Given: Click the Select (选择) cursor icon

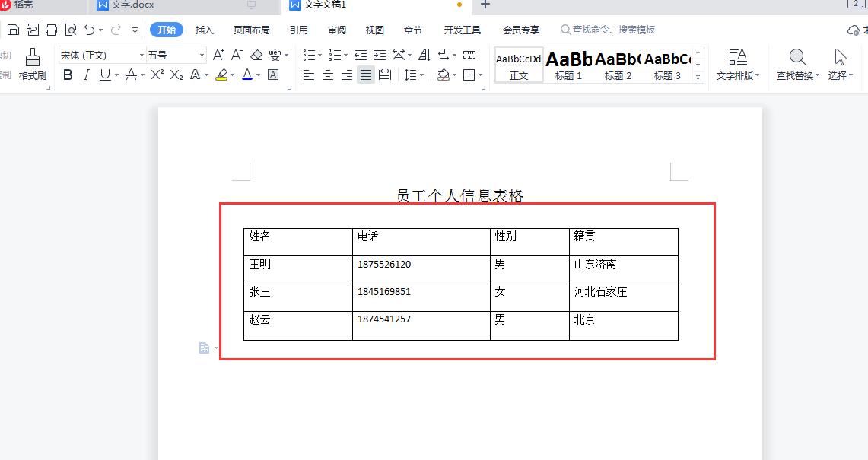Looking at the screenshot, I should click(841, 64).
